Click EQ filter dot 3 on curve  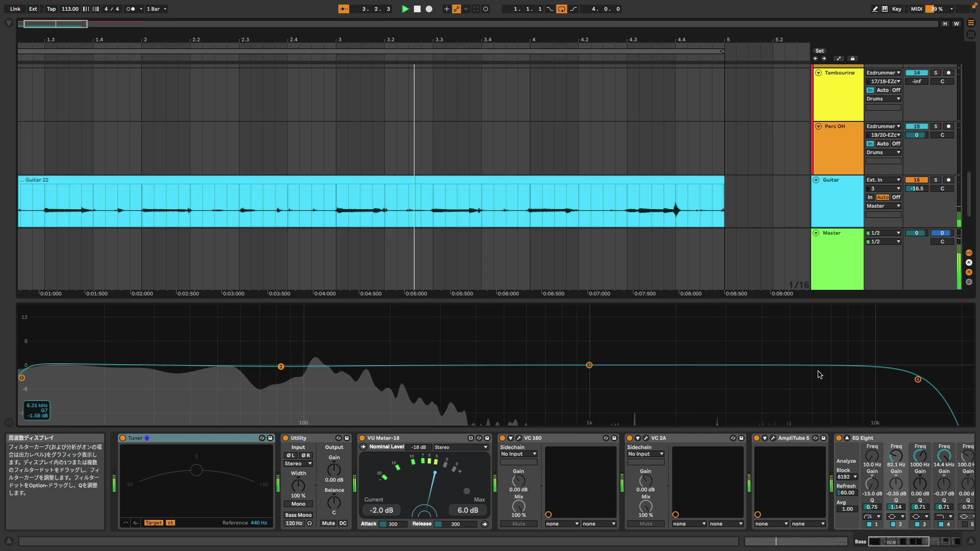(589, 365)
